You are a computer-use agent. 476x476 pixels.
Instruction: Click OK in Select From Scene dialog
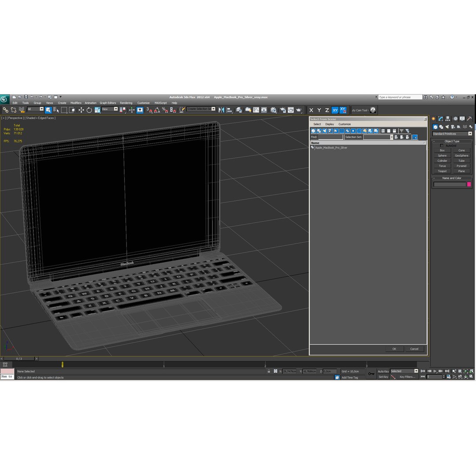pyautogui.click(x=394, y=349)
